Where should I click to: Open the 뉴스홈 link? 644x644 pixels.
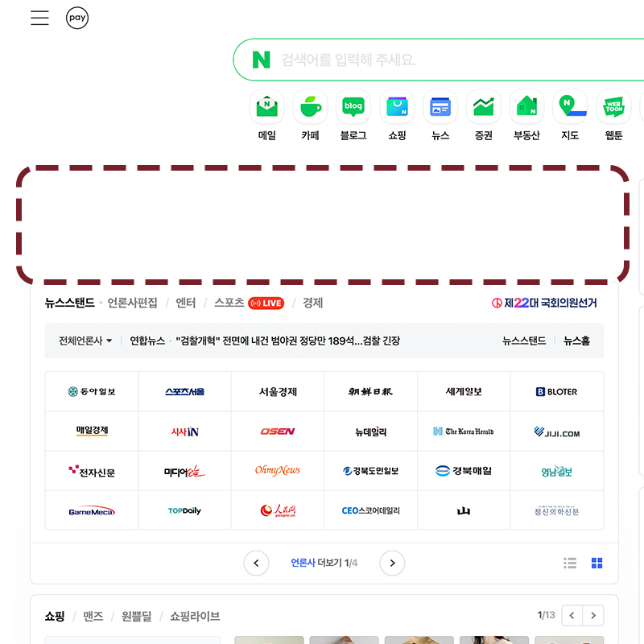click(x=576, y=341)
